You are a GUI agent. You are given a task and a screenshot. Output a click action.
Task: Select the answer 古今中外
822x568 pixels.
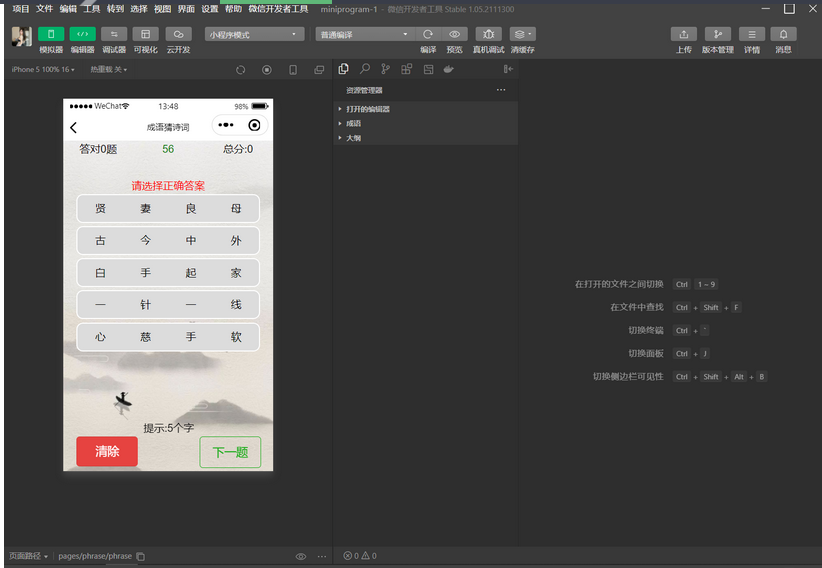[167, 241]
